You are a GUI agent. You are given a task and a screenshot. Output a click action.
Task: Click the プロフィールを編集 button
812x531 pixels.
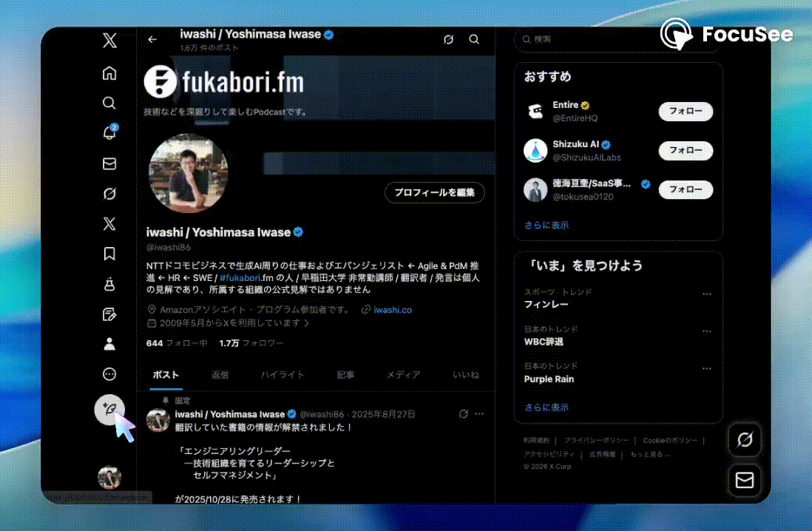click(x=434, y=192)
